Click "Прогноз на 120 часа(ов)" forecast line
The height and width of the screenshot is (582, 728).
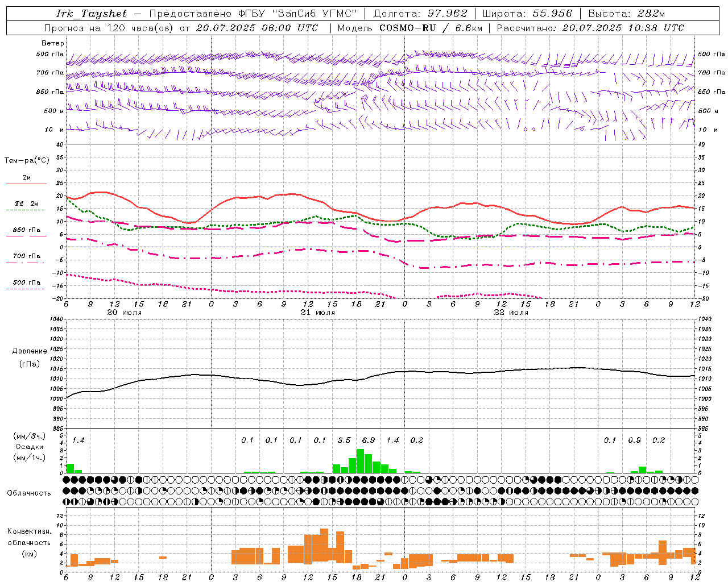click(x=109, y=28)
